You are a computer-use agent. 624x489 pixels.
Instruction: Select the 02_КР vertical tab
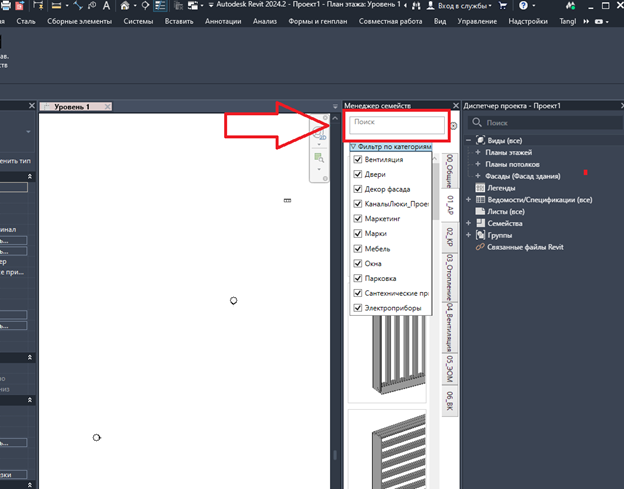click(x=449, y=237)
